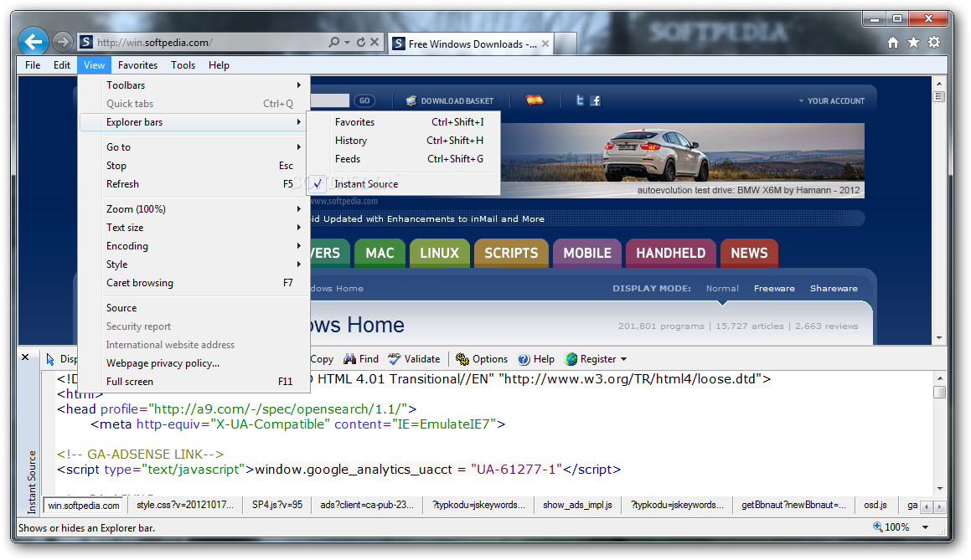The height and width of the screenshot is (560, 971).
Task: Click the browser Back arrow button
Action: click(33, 42)
